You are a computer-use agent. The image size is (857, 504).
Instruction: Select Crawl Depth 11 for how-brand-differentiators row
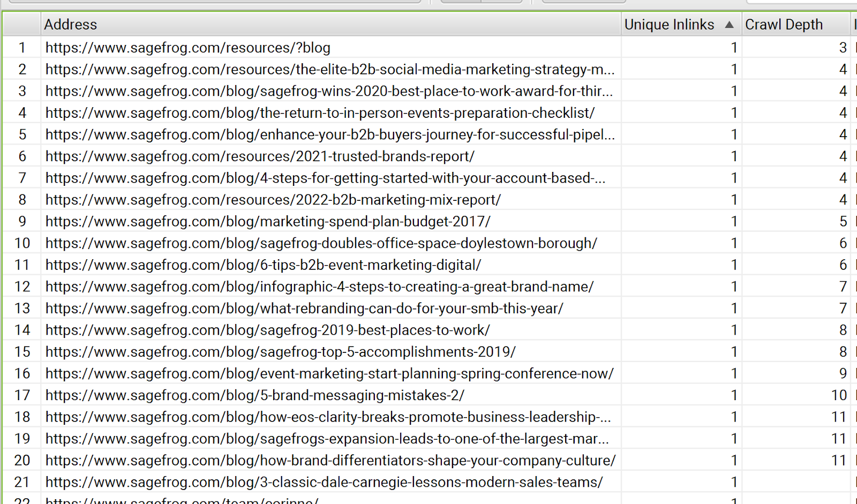(x=839, y=460)
